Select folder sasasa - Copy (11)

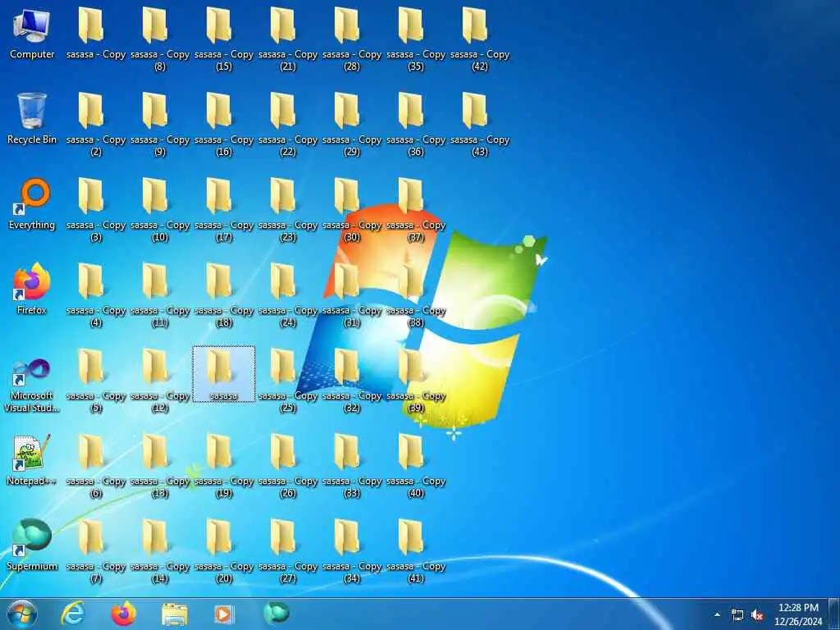click(x=160, y=295)
